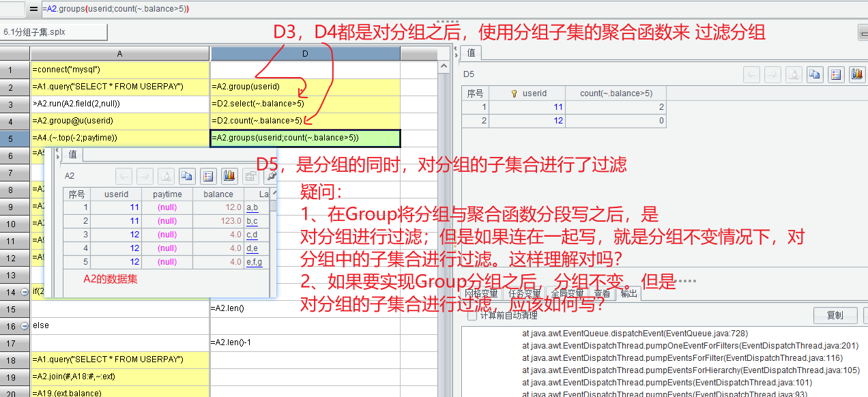The image size is (868, 397).
Task: Switch to the 查看 tab
Action: (x=602, y=294)
